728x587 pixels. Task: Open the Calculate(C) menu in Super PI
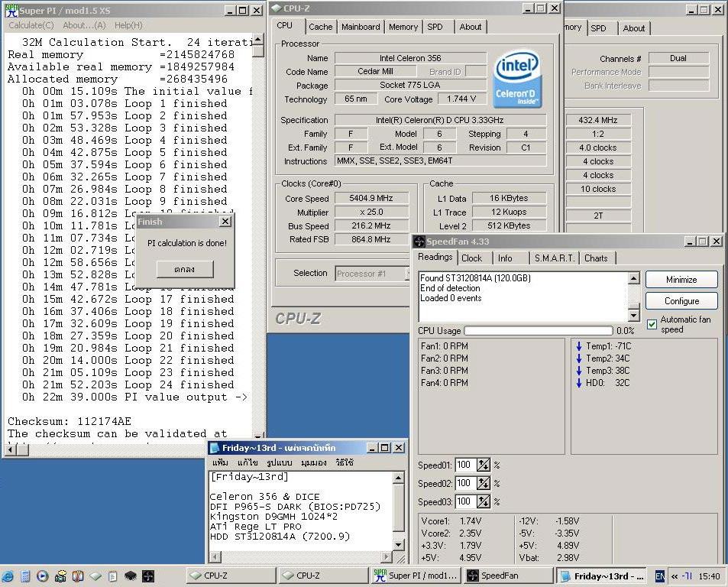coord(31,25)
